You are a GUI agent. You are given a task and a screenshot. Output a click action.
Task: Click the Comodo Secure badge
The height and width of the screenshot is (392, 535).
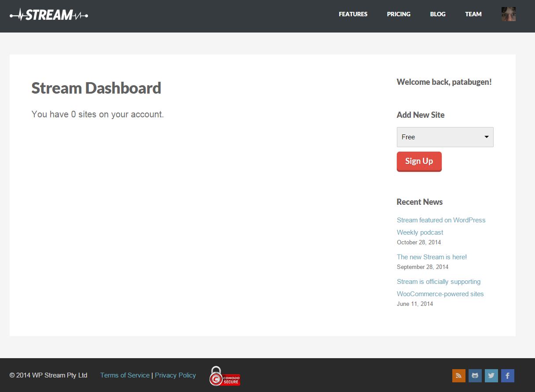pos(224,376)
